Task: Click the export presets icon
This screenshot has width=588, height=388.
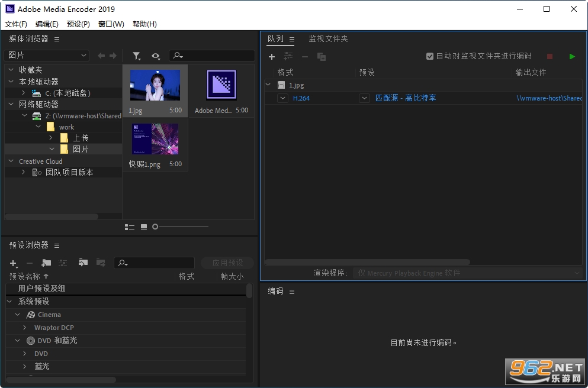Action: pyautogui.click(x=101, y=263)
